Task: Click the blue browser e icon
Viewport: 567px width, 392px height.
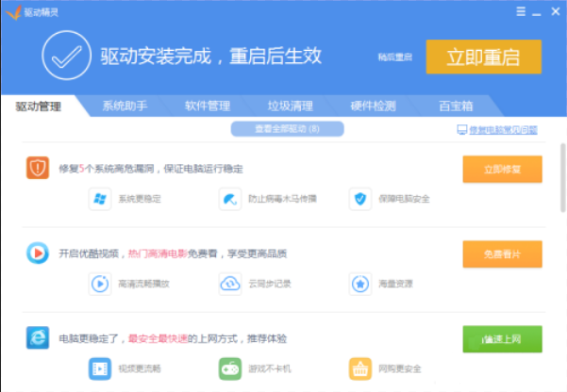Action: (x=38, y=337)
